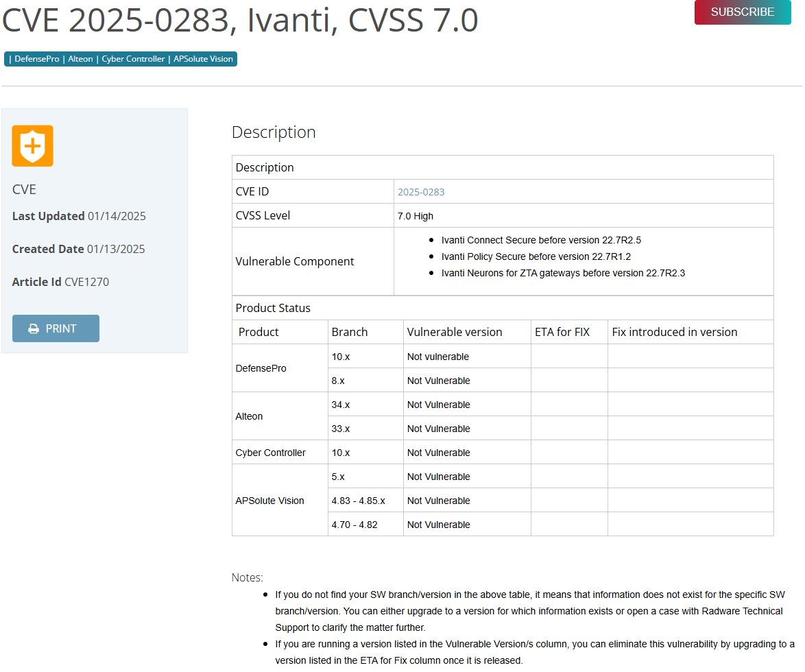805x672 pixels.
Task: Select the Alteon tag
Action: [81, 59]
